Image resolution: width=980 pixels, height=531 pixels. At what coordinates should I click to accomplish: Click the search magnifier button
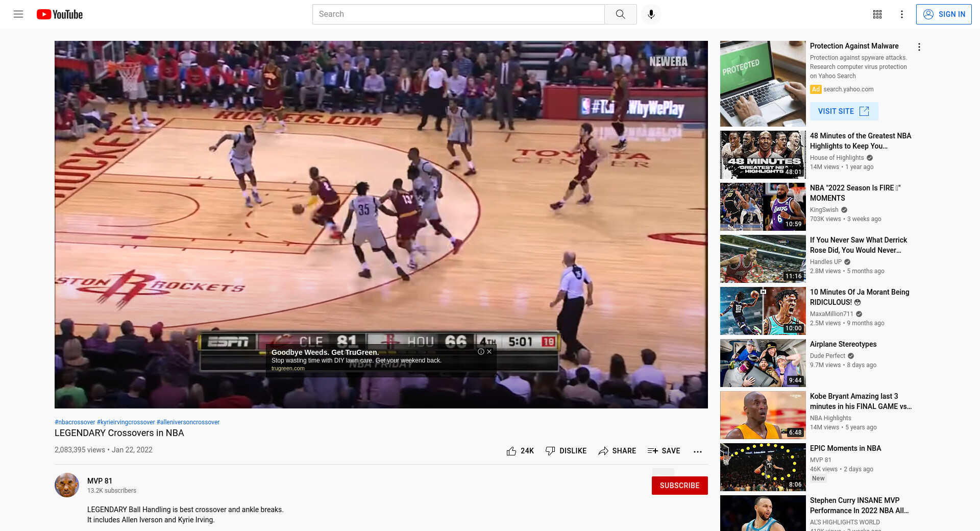620,14
